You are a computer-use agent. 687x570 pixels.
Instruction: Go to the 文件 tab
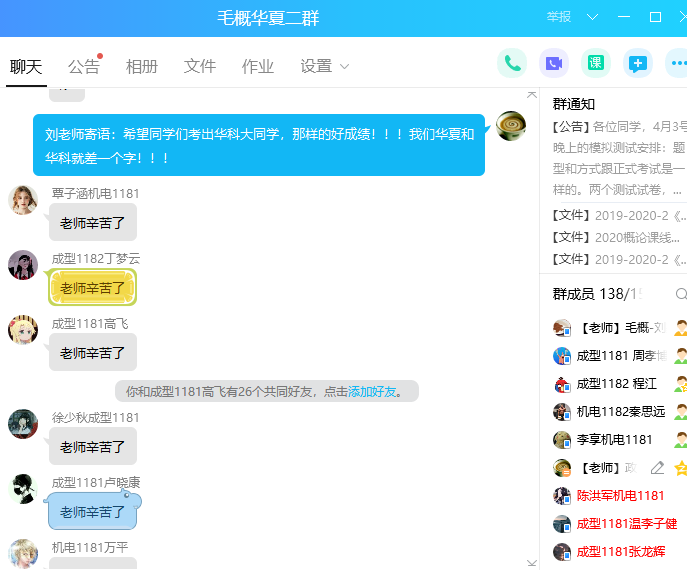tap(200, 67)
